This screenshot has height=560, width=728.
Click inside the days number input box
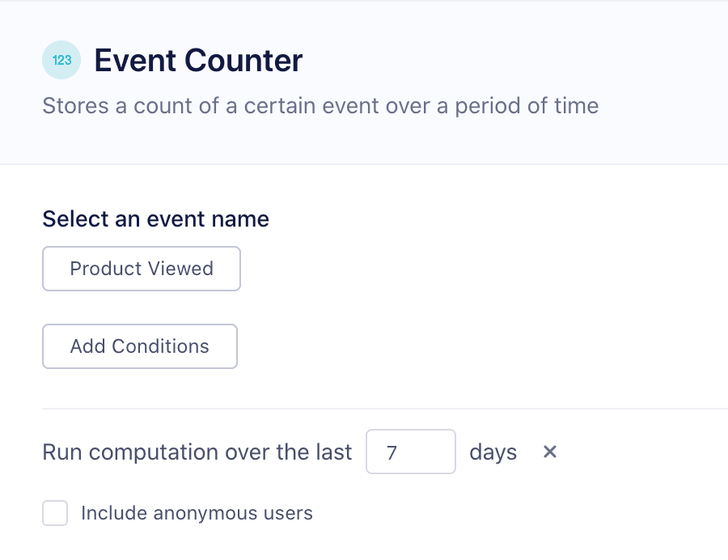(410, 452)
